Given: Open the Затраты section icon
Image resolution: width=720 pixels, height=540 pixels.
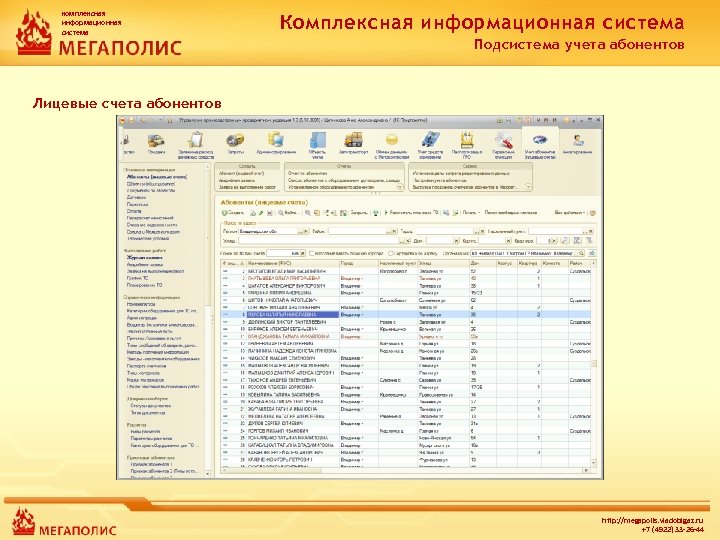Looking at the screenshot, I should [x=235, y=140].
